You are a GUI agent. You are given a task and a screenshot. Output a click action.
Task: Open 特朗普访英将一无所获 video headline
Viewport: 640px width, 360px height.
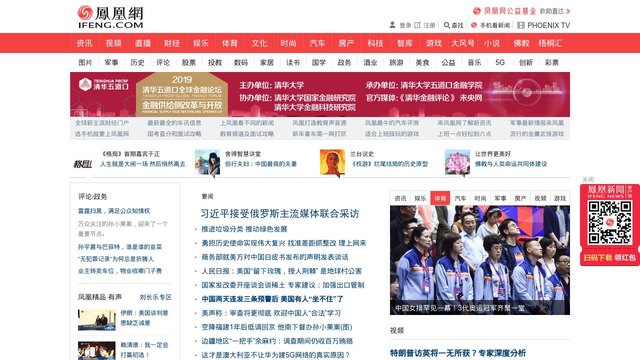coord(458,353)
